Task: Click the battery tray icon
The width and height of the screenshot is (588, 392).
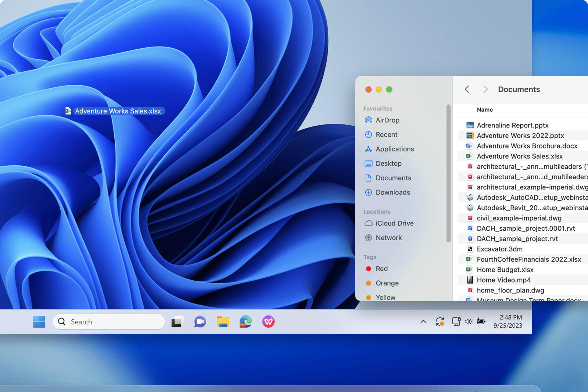Action: pyautogui.click(x=481, y=321)
